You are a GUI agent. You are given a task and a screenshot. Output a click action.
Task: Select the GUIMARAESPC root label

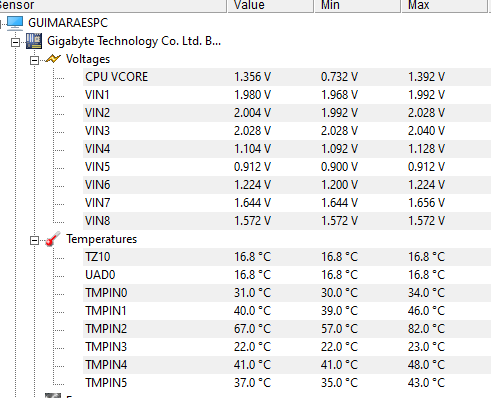(68, 23)
